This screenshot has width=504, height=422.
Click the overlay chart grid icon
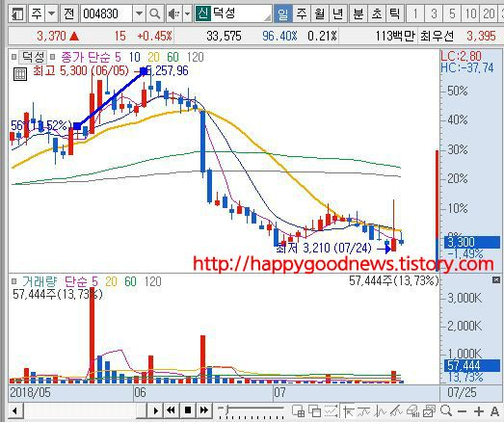(x=299, y=411)
